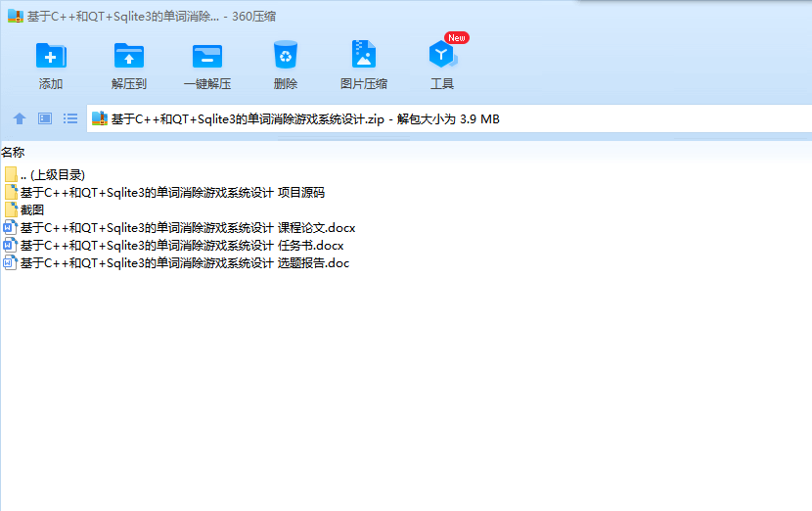Click the archive path address field

click(449, 118)
